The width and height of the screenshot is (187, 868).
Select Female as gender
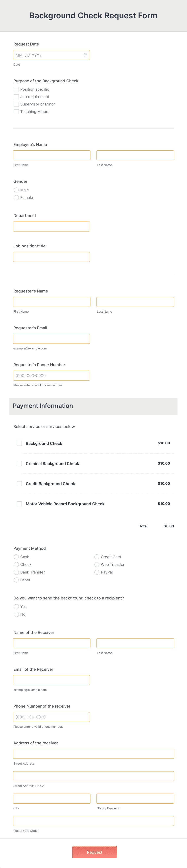pos(16,198)
